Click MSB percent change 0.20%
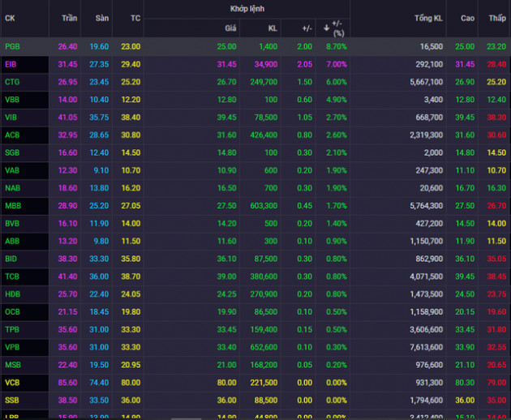 [337, 365]
